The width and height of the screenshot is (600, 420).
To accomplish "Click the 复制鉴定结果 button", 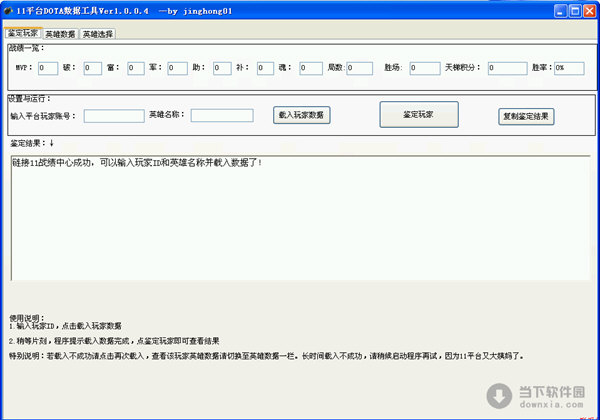I will (526, 116).
